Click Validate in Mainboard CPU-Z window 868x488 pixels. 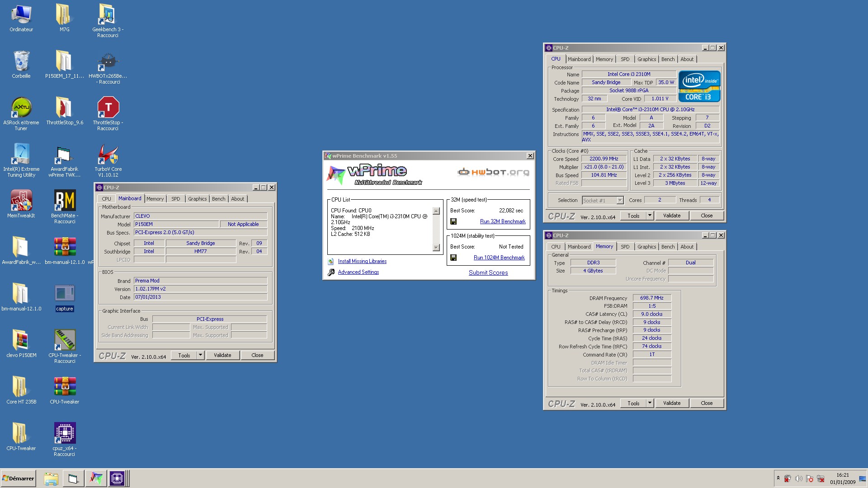pyautogui.click(x=222, y=355)
